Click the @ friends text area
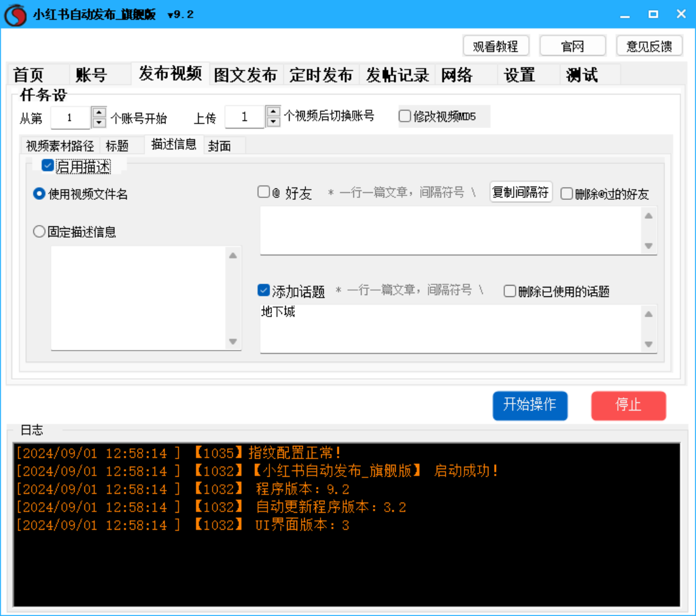Screen dimensions: 696x616 [451, 231]
